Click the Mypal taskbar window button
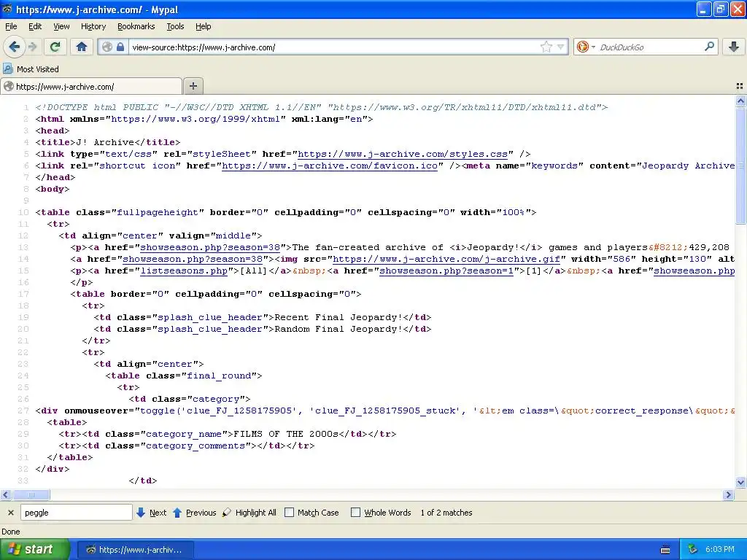This screenshot has height=560, width=747. pyautogui.click(x=135, y=550)
